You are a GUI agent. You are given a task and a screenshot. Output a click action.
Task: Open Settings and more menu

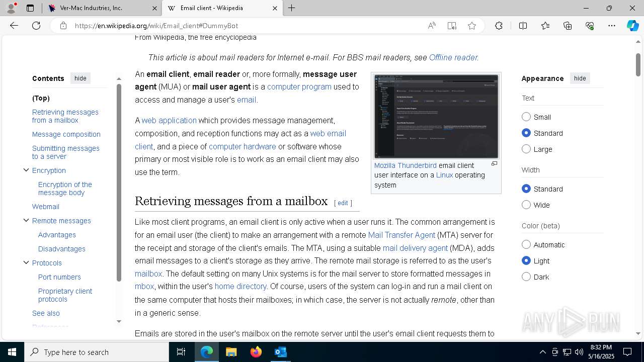[612, 26]
